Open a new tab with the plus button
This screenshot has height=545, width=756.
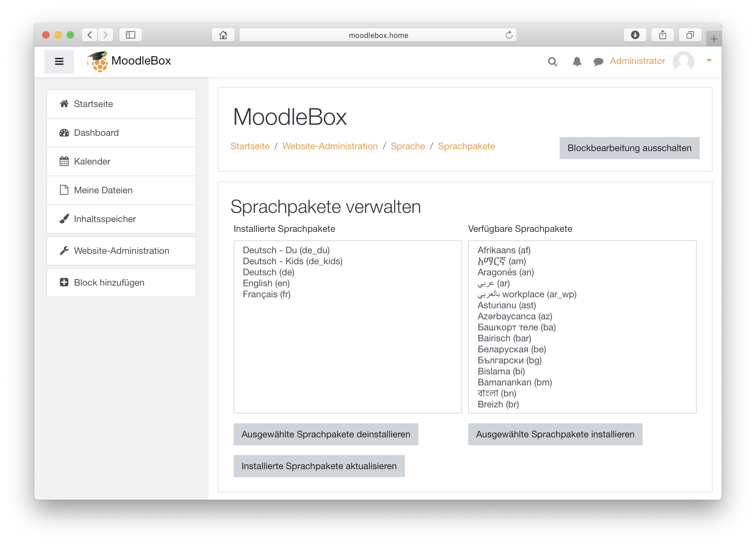pos(714,39)
